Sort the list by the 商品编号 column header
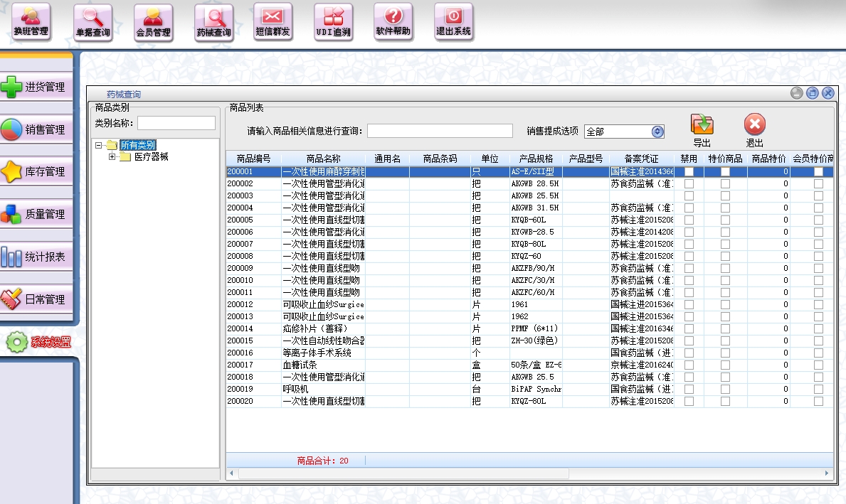The image size is (846, 504). pyautogui.click(x=253, y=159)
